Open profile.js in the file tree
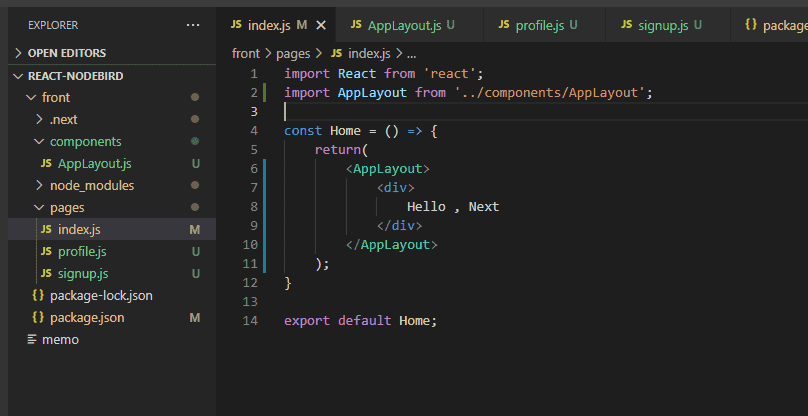The image size is (808, 416). (112, 252)
